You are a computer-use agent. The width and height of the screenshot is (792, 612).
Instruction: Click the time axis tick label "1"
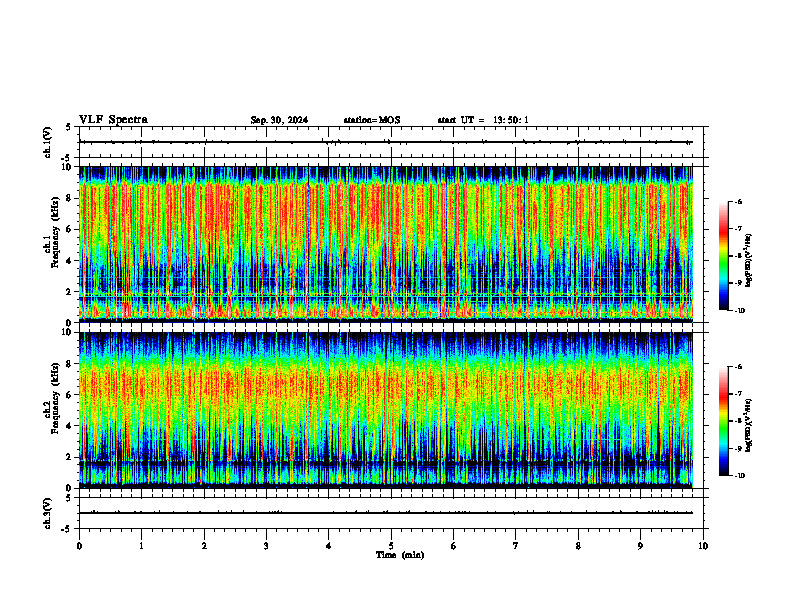point(141,546)
